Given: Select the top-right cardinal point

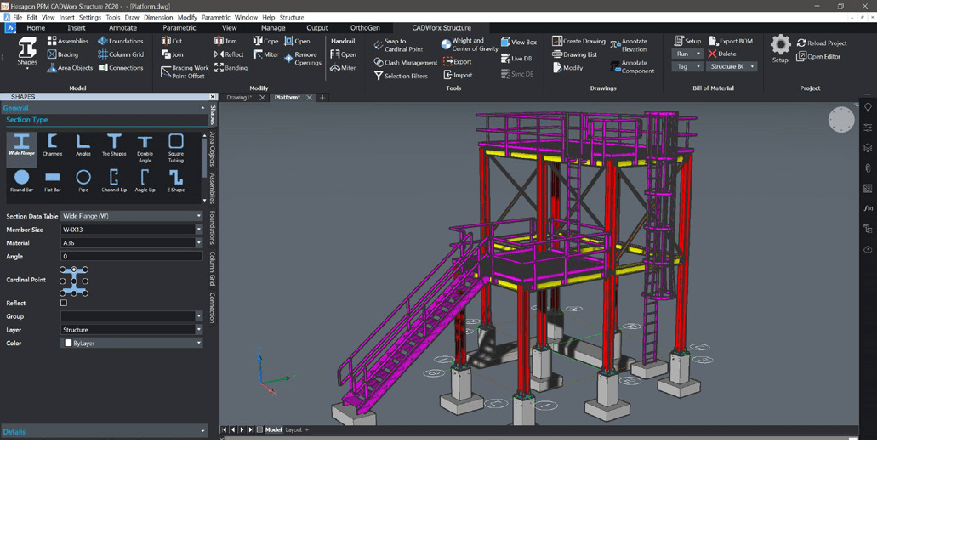Looking at the screenshot, I should pyautogui.click(x=85, y=270).
